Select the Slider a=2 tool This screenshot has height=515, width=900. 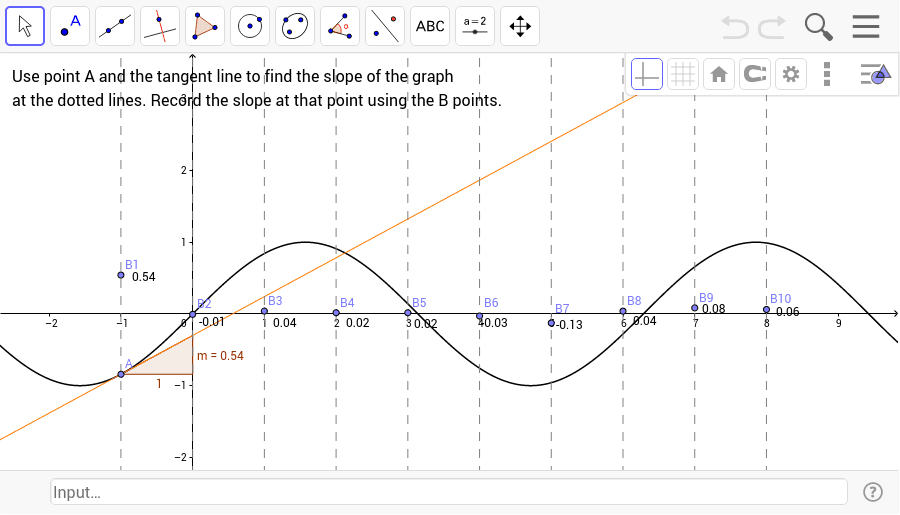pyautogui.click(x=475, y=26)
